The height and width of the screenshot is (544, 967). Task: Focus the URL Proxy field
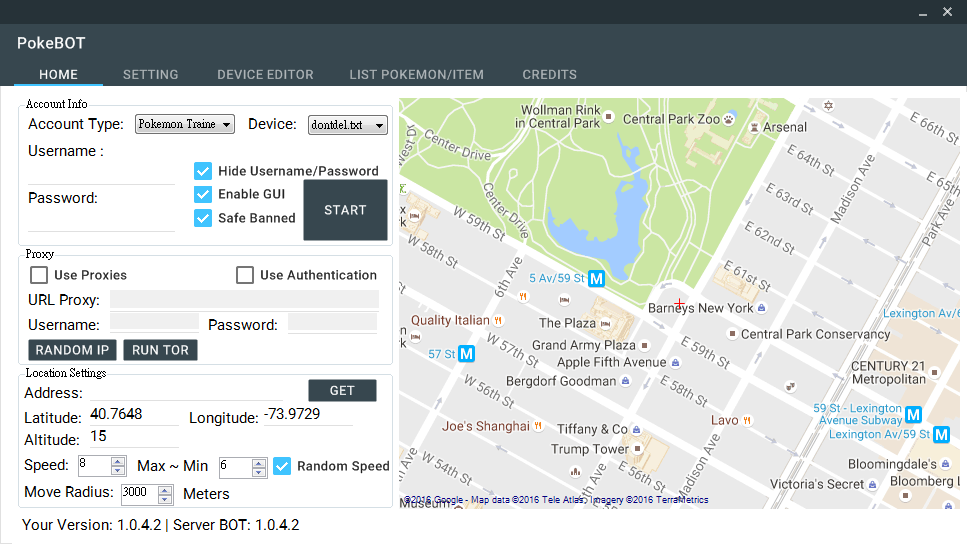(x=244, y=299)
